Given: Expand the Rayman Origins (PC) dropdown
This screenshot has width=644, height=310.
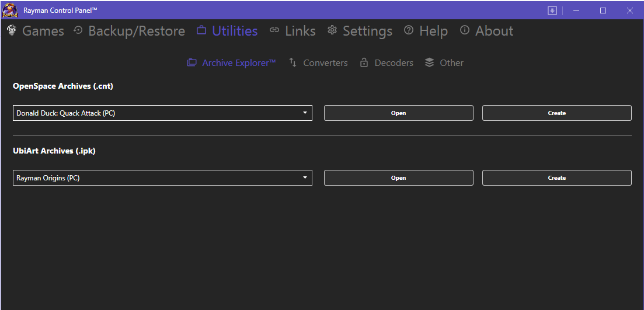Looking at the screenshot, I should click(x=162, y=178).
